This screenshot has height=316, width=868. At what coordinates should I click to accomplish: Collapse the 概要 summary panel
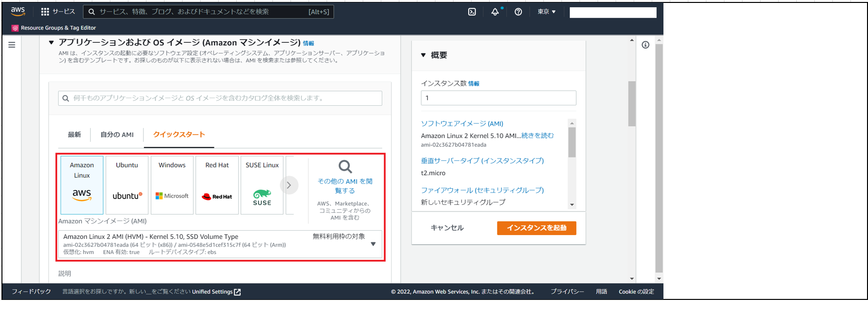(423, 55)
